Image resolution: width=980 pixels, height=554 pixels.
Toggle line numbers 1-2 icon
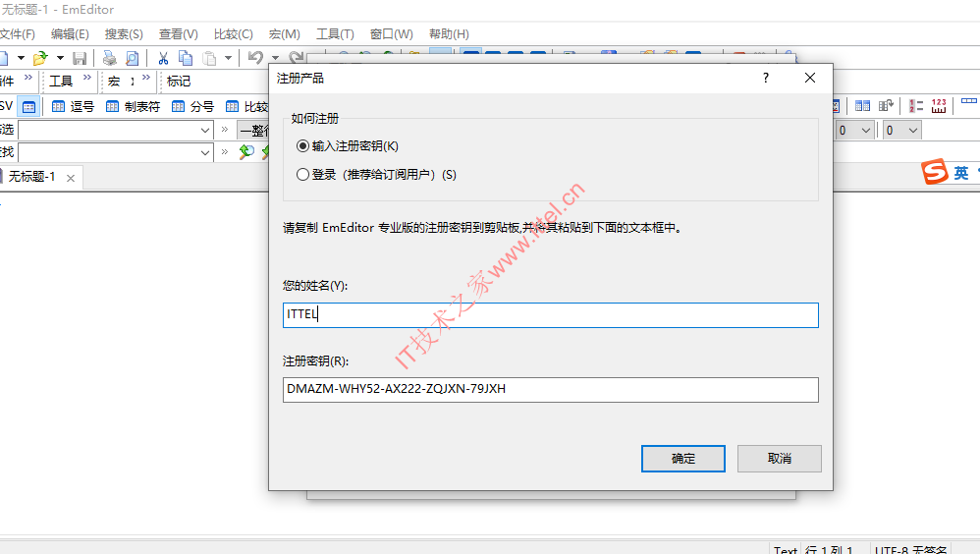916,106
